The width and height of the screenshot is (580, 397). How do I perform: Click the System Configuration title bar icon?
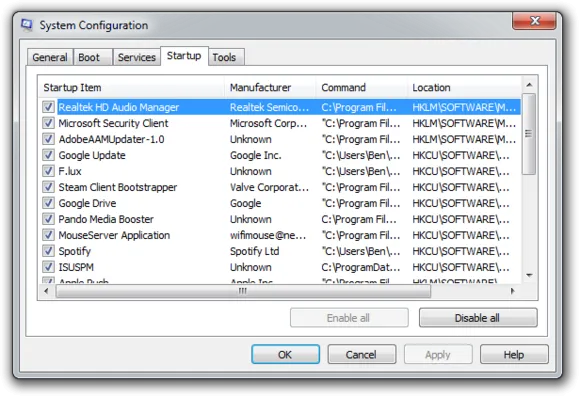(27, 25)
